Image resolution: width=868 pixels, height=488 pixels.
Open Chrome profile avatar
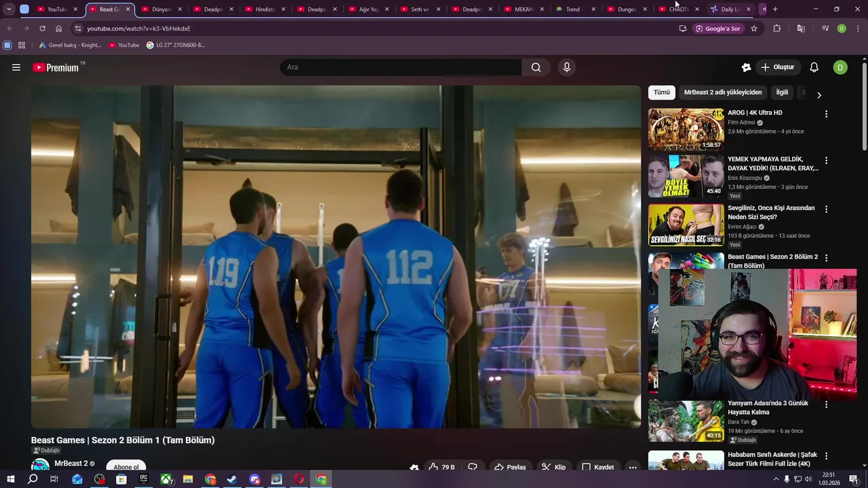[x=842, y=28]
